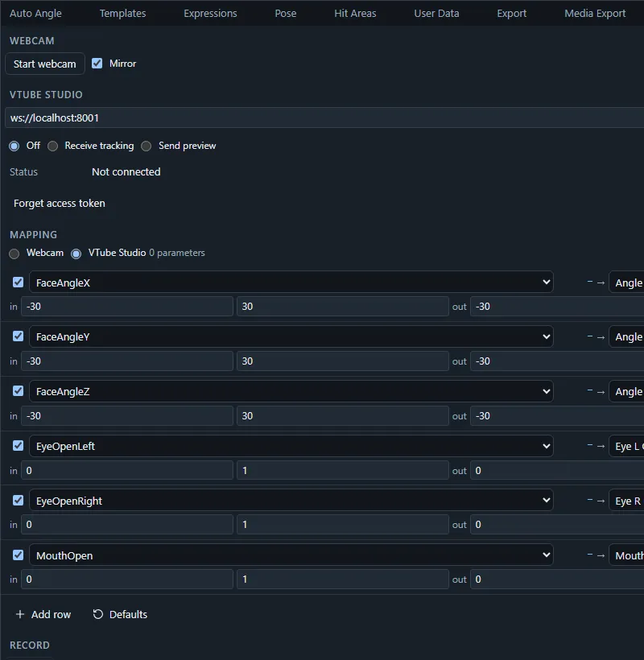Select the Off radio option
Viewport: 644px width, 660px height.
click(x=14, y=146)
